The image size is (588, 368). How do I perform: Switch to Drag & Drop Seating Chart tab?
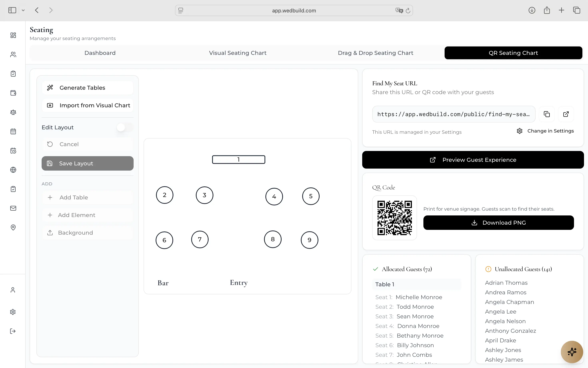coord(375,53)
